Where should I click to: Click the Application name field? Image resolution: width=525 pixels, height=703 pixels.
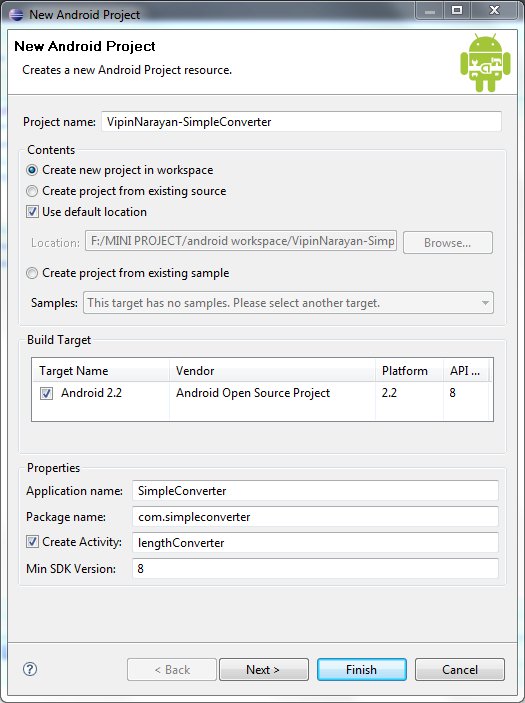pyautogui.click(x=315, y=491)
